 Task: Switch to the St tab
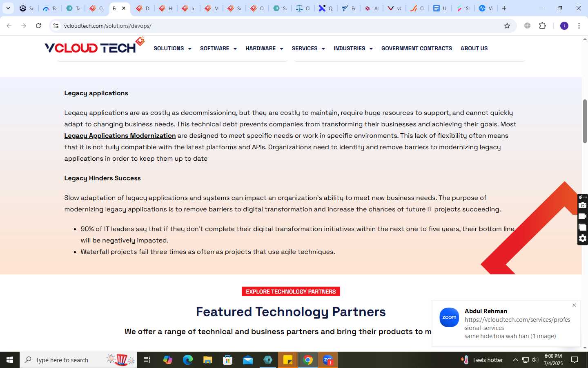[463, 8]
